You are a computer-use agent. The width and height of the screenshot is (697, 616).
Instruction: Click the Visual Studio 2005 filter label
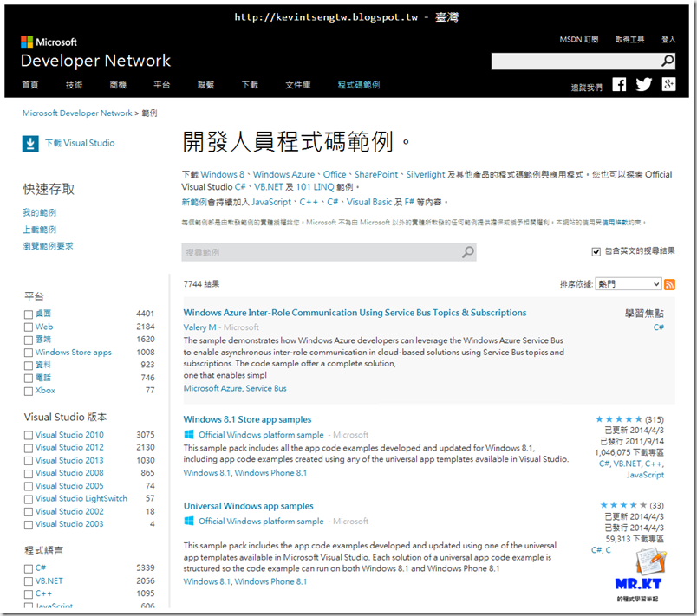(69, 486)
